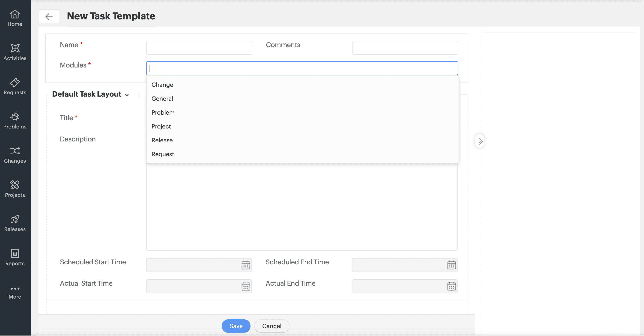This screenshot has height=336, width=644.
Task: Go to Activities in the sidebar
Action: pyautogui.click(x=15, y=52)
